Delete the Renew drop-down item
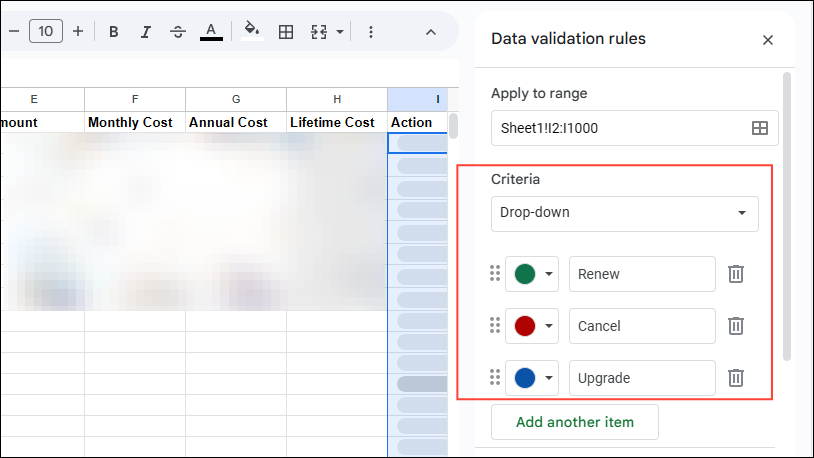The width and height of the screenshot is (814, 458). 736,274
